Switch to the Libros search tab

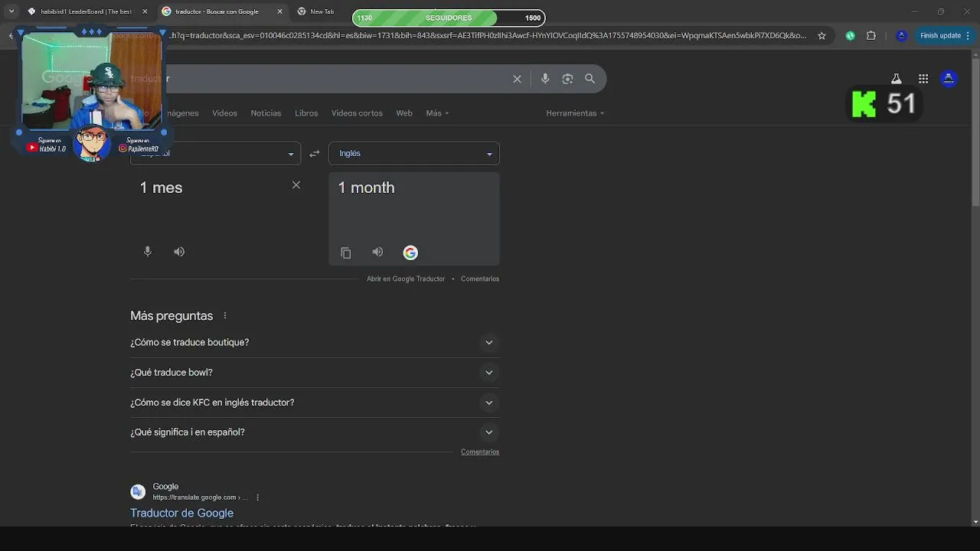306,113
